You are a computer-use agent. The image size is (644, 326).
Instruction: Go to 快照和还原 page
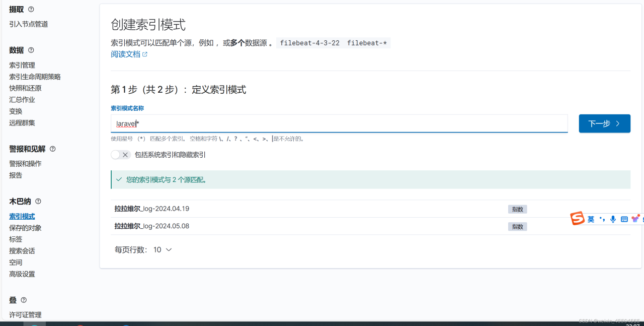tap(25, 88)
